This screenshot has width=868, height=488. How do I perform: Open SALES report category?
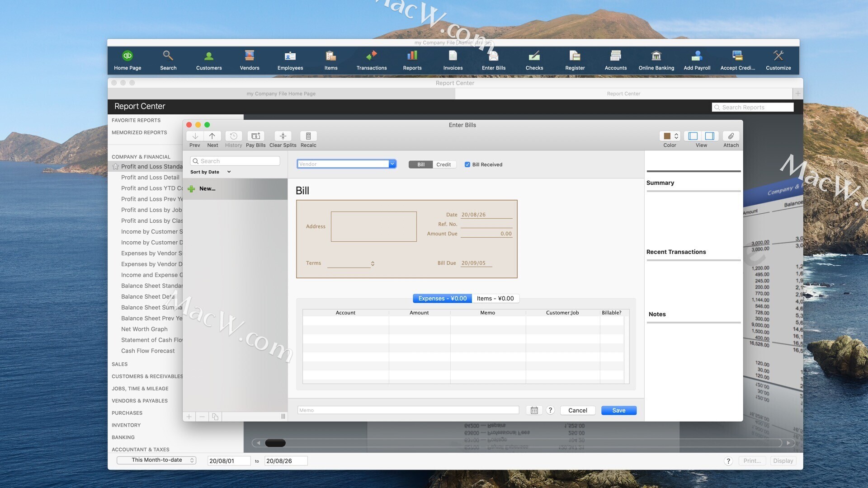pos(120,364)
